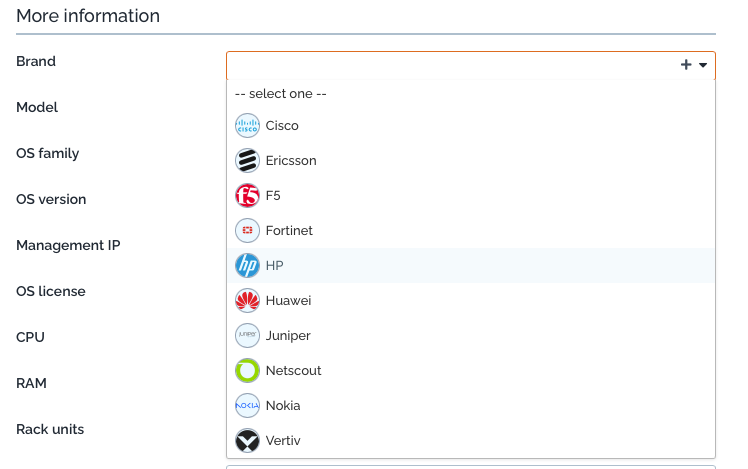Click the Nokia logo icon
The width and height of the screenshot is (748, 469).
(x=247, y=406)
